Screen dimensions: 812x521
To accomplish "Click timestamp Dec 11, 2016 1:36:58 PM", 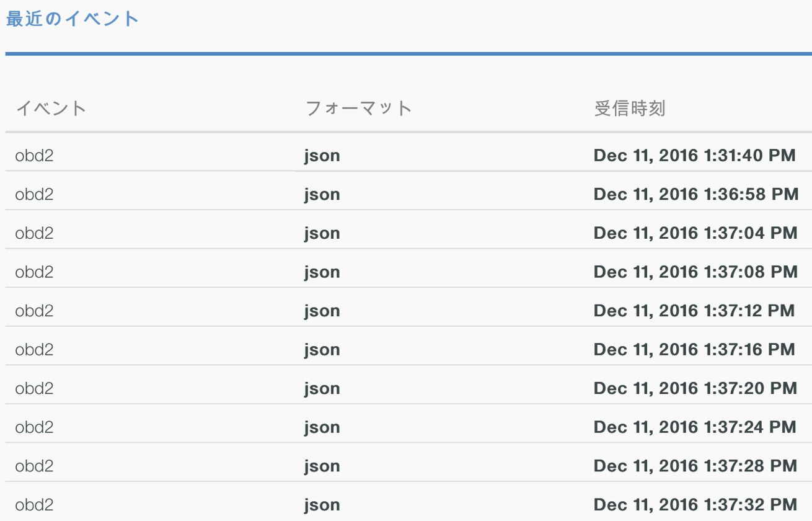I will [696, 194].
